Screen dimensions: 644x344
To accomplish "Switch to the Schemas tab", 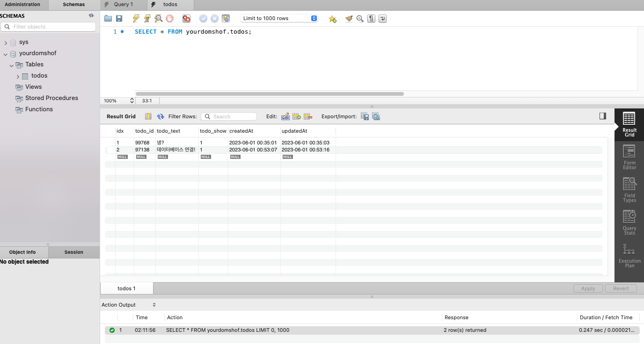I will (74, 5).
